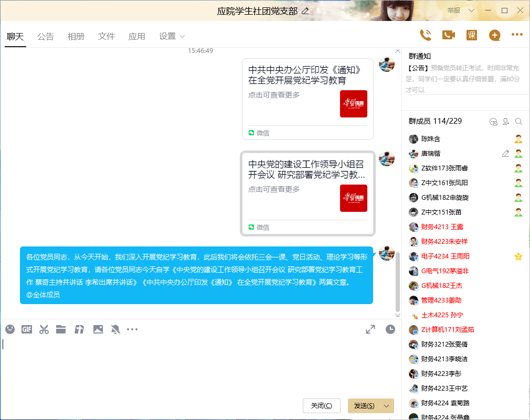Open the emoji picker in chat toolbar
The height and width of the screenshot is (420, 530).
[x=10, y=329]
